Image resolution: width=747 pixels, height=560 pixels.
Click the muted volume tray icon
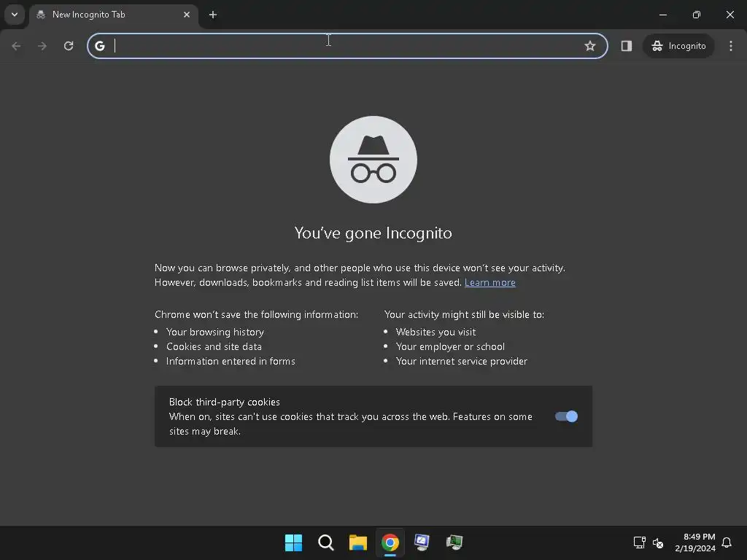point(658,542)
